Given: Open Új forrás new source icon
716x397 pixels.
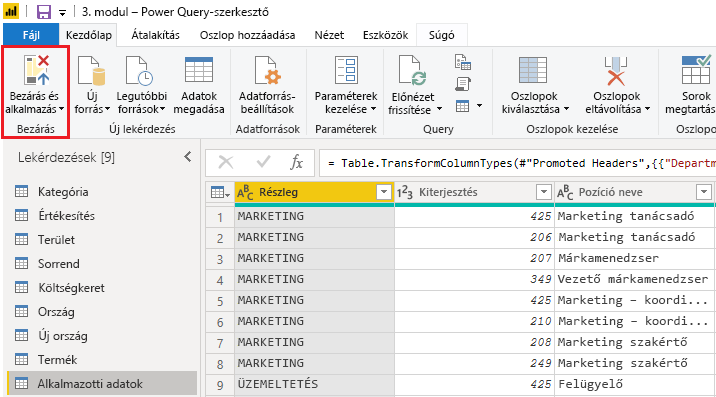Looking at the screenshot, I should click(x=91, y=70).
